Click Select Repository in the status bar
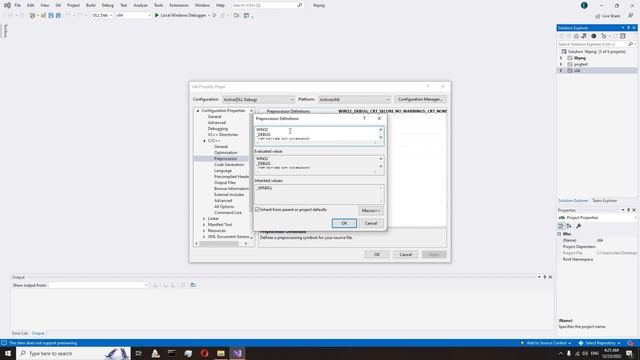This screenshot has height=360, width=640. tap(600, 343)
